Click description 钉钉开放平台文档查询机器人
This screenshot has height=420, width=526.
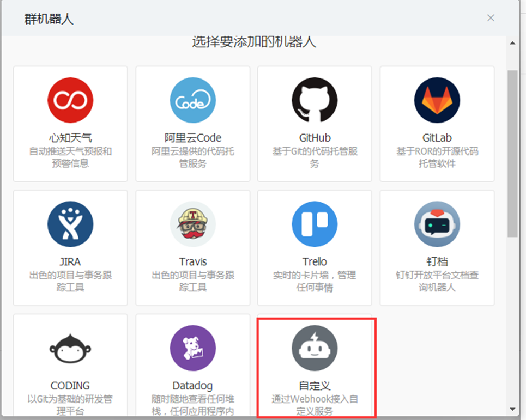[x=437, y=281]
